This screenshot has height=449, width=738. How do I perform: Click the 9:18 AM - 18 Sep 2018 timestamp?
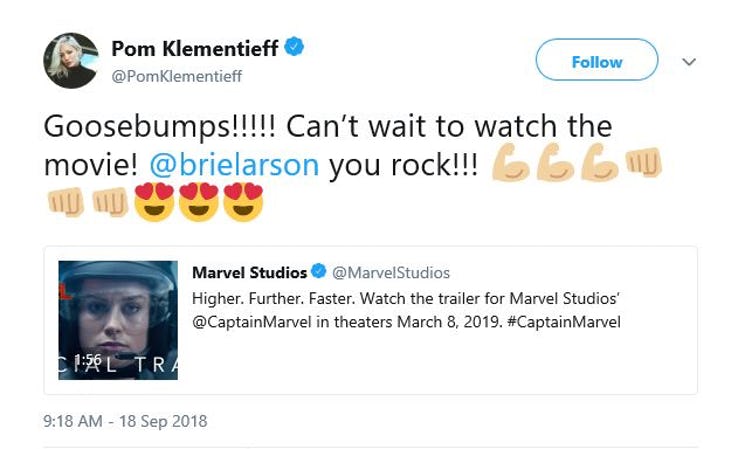click(125, 421)
